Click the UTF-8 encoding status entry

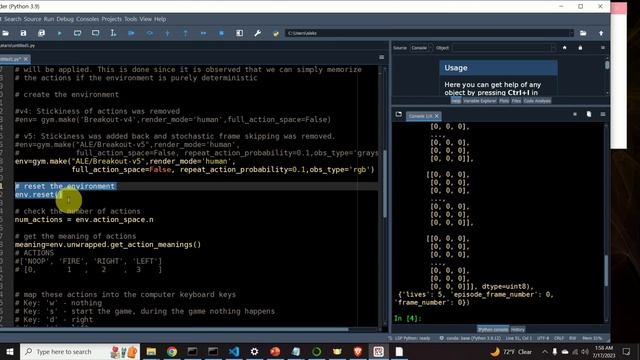543,338
